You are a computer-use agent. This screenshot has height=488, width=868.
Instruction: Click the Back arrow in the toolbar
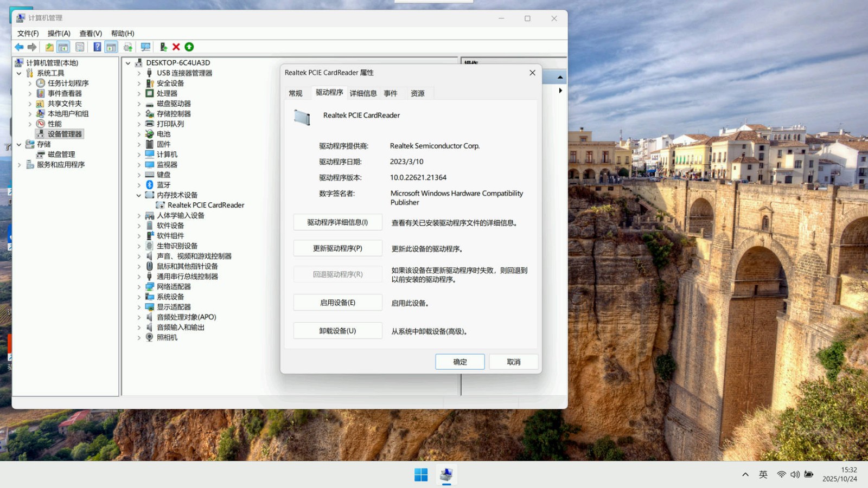coord(19,47)
